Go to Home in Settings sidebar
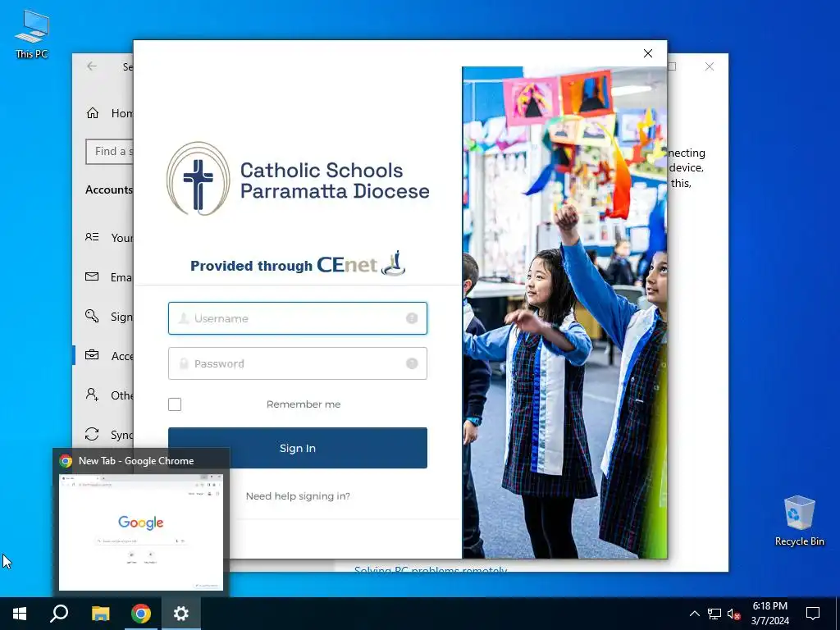840x630 pixels. tap(109, 113)
